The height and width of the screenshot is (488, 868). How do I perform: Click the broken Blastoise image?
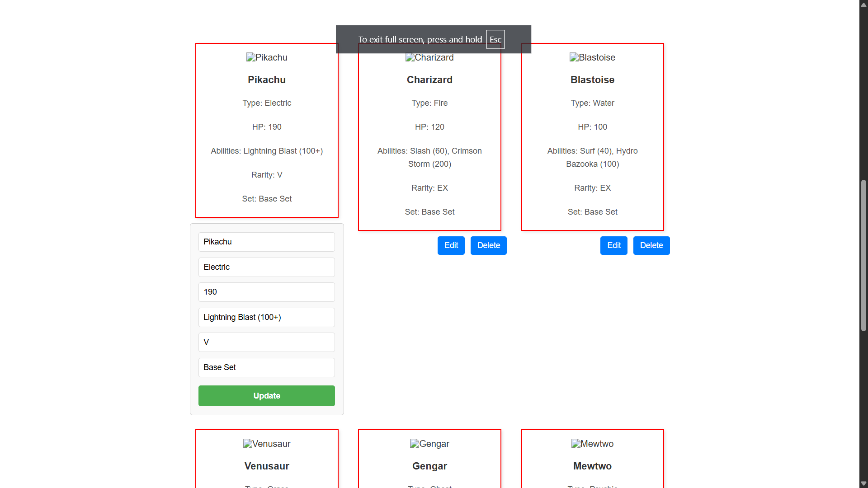[x=592, y=57]
